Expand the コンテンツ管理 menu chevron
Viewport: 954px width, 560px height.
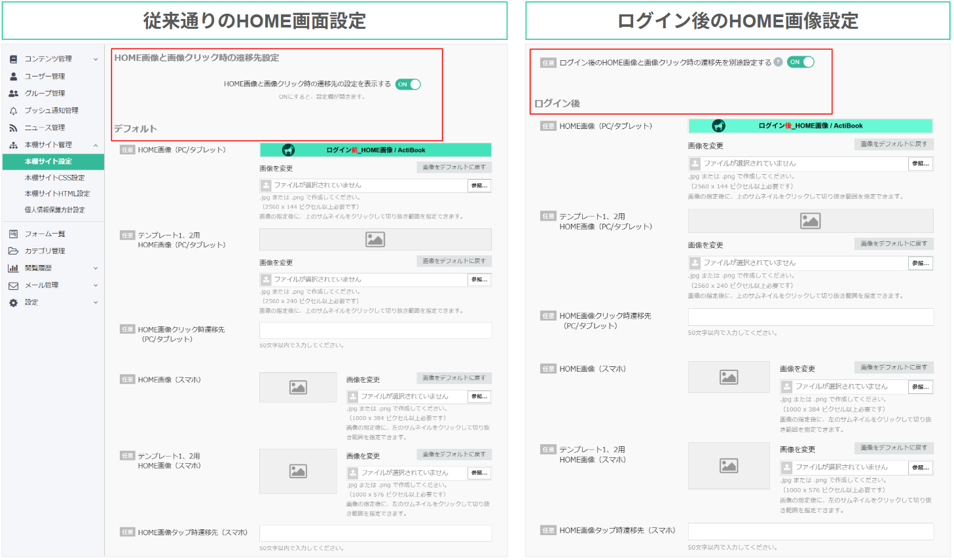coord(96,60)
